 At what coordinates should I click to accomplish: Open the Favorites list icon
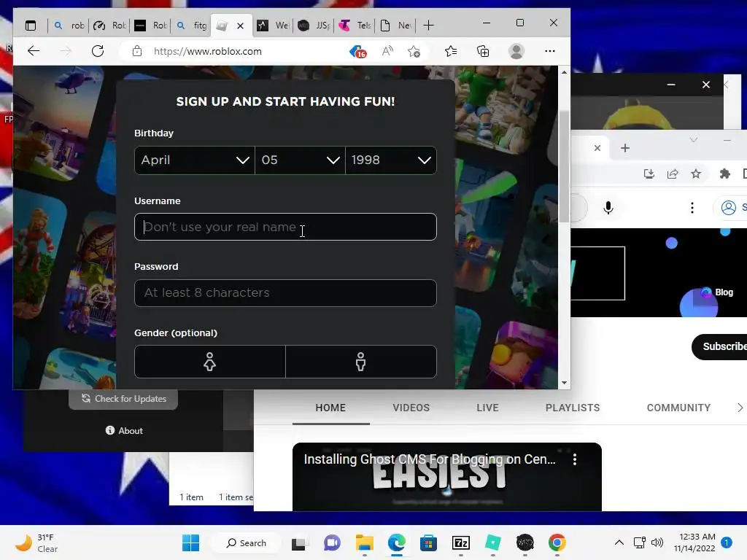coord(451,51)
